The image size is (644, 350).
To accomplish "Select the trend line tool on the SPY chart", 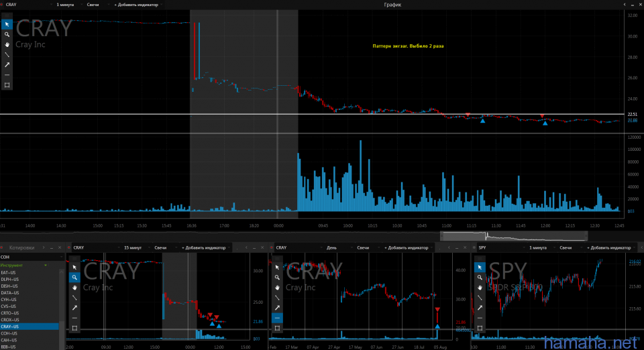I will click(480, 298).
